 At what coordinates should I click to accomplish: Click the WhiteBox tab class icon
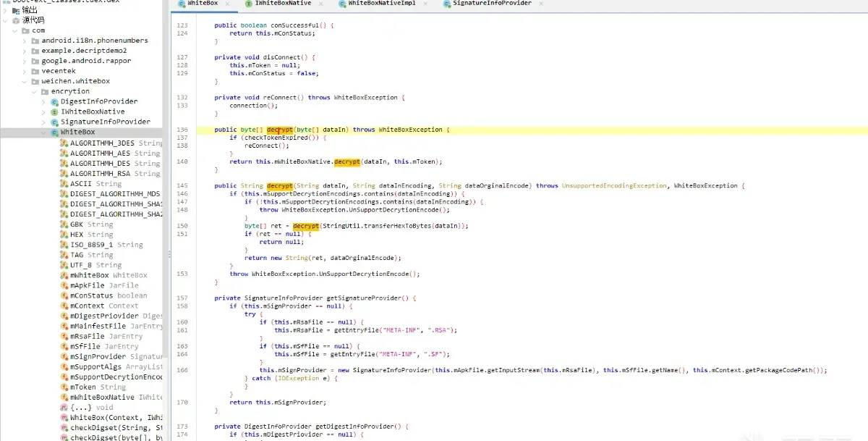point(181,4)
